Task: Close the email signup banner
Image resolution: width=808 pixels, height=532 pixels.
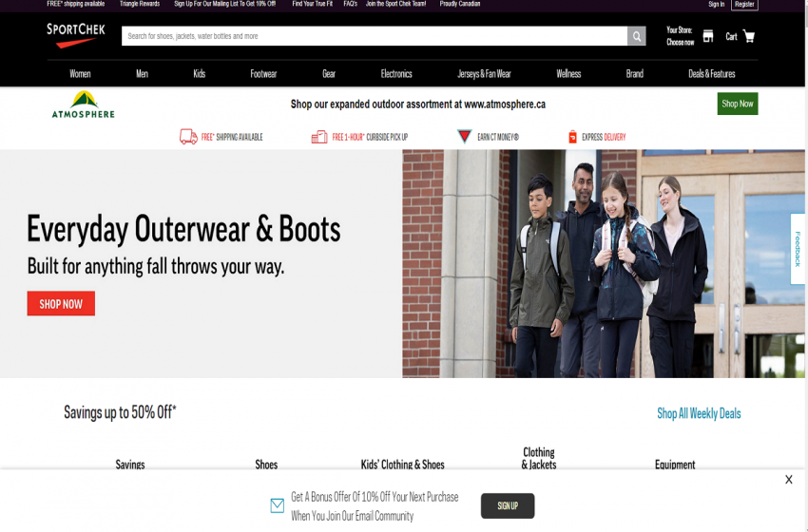Action: tap(788, 480)
